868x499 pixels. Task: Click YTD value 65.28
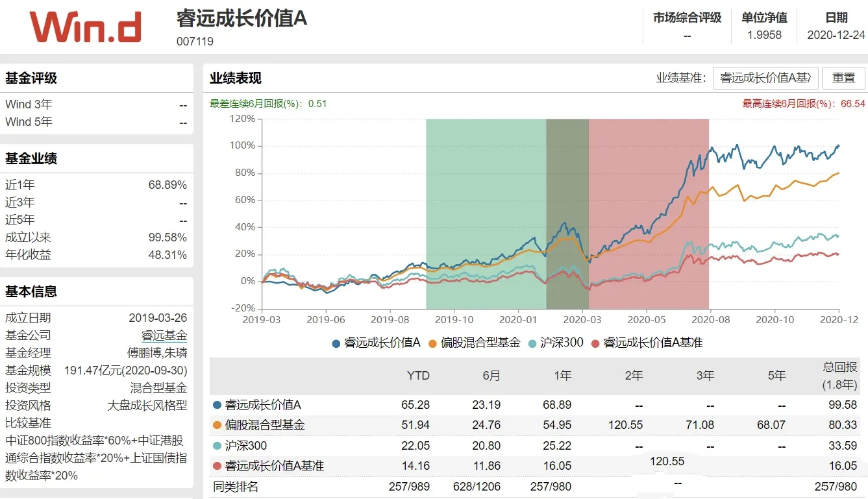coord(415,405)
